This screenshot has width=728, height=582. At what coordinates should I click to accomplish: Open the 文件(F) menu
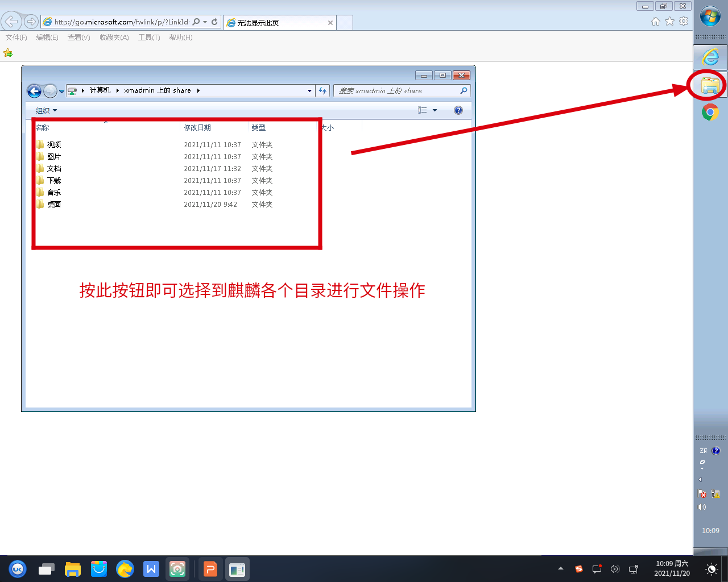click(x=16, y=38)
